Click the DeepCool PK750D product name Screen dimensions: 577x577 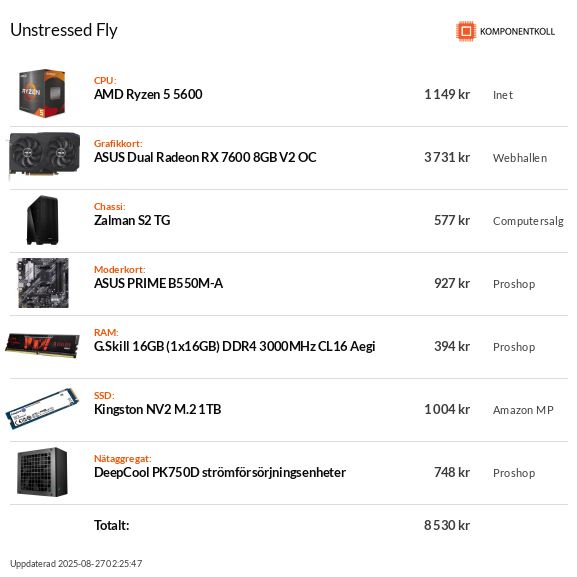tap(220, 472)
